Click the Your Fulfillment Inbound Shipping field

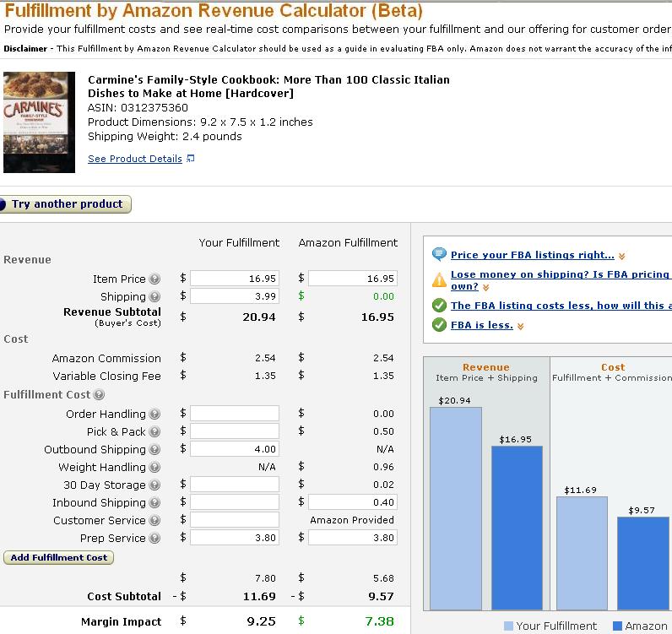point(235,502)
